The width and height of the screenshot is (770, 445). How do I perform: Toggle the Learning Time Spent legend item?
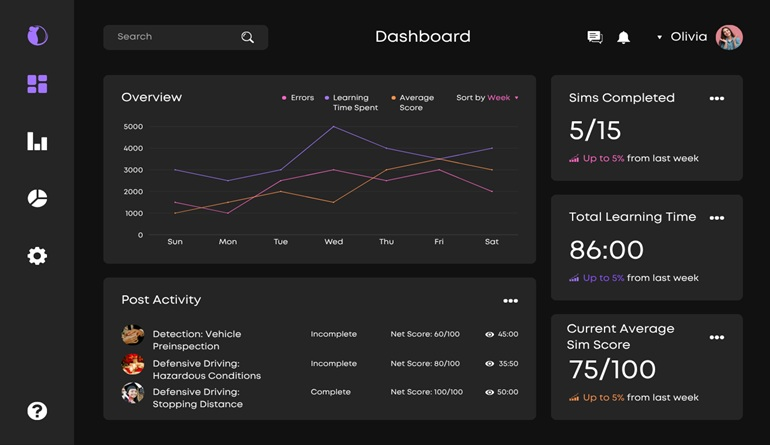[350, 102]
